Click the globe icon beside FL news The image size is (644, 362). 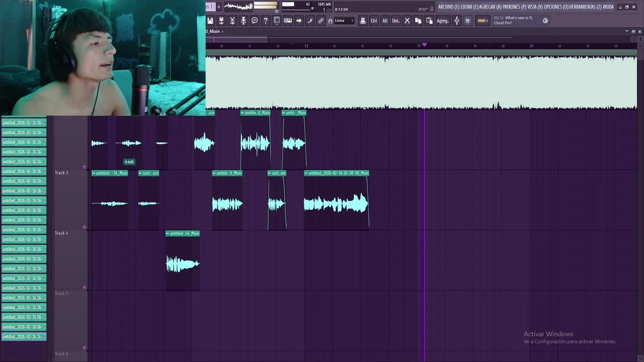click(545, 21)
